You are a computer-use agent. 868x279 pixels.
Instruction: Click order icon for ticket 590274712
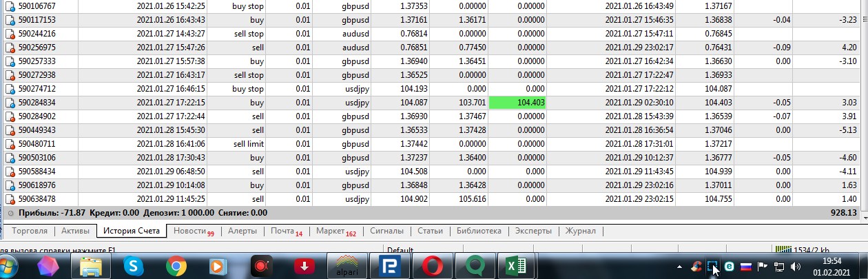pyautogui.click(x=10, y=89)
